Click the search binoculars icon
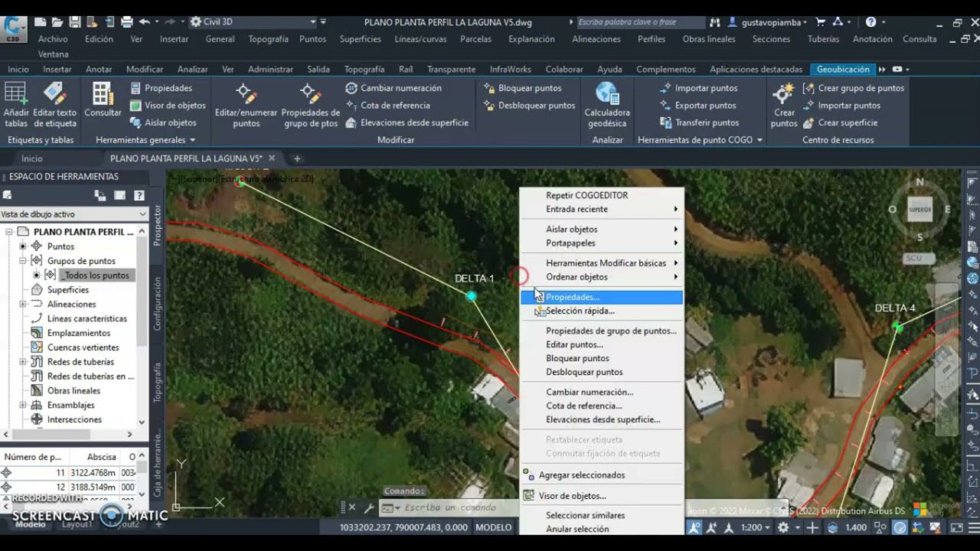The width and height of the screenshot is (980, 551). (x=715, y=22)
